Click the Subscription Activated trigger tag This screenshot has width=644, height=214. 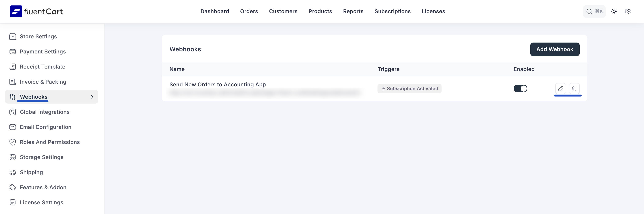[409, 88]
